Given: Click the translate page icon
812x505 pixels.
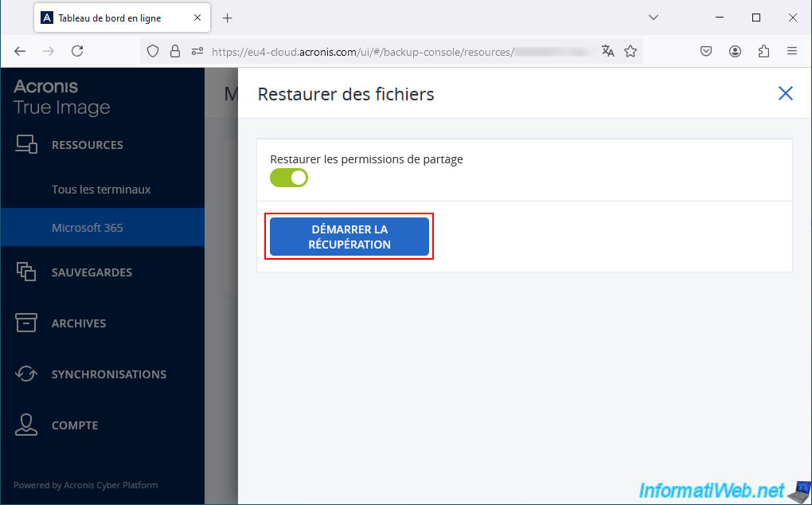Looking at the screenshot, I should tap(608, 51).
